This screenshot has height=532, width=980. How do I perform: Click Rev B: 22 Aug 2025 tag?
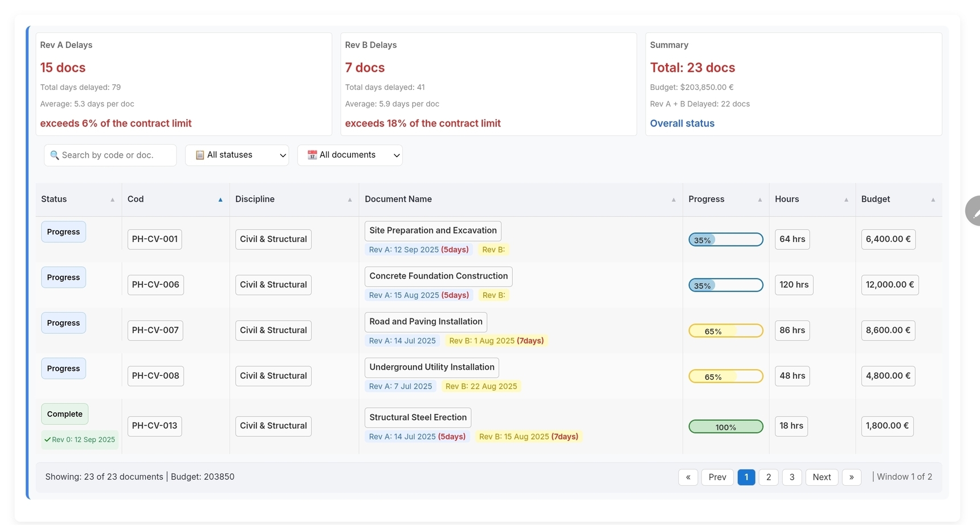coord(481,386)
